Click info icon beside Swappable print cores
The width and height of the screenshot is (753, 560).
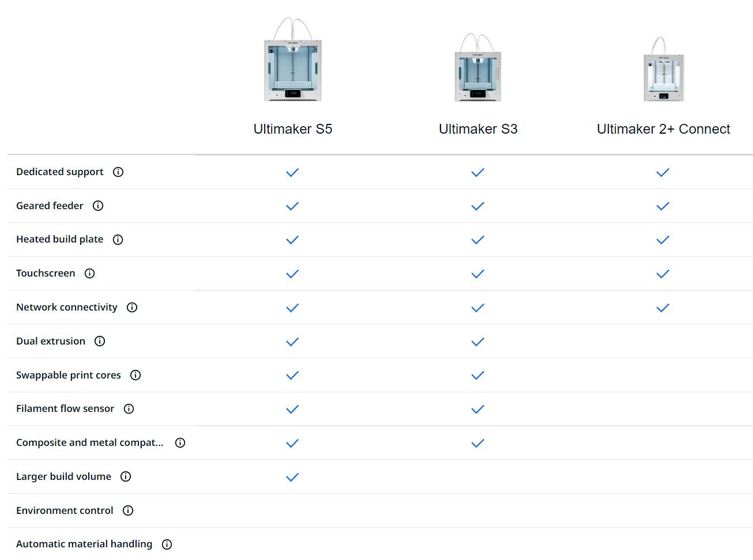click(135, 375)
